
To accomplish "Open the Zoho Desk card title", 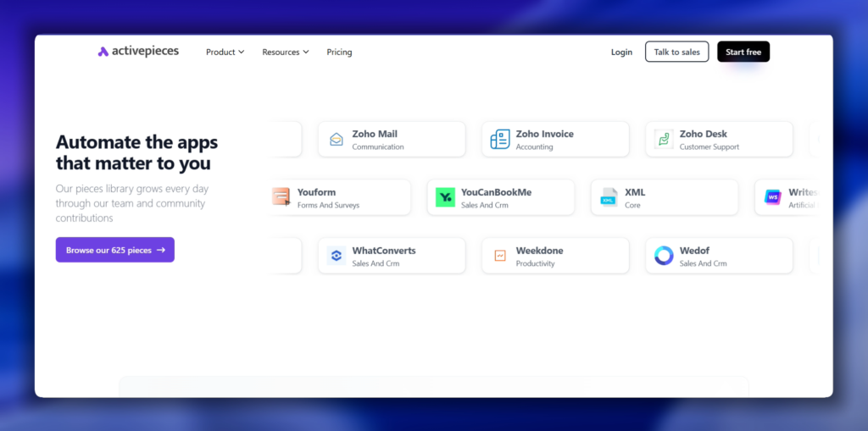I will click(704, 134).
